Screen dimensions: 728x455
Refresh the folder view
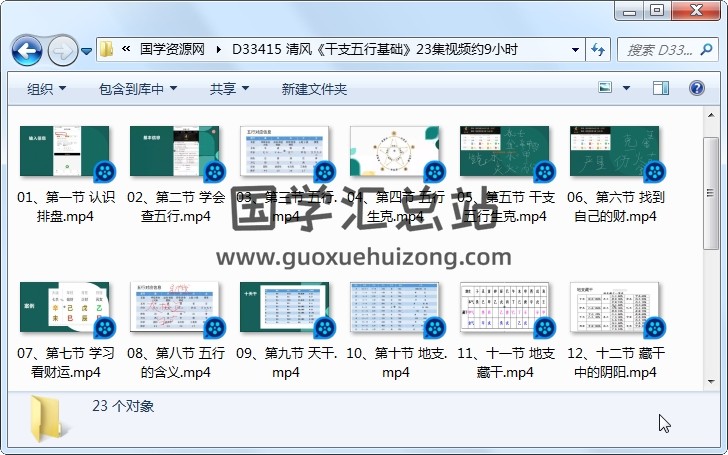598,50
